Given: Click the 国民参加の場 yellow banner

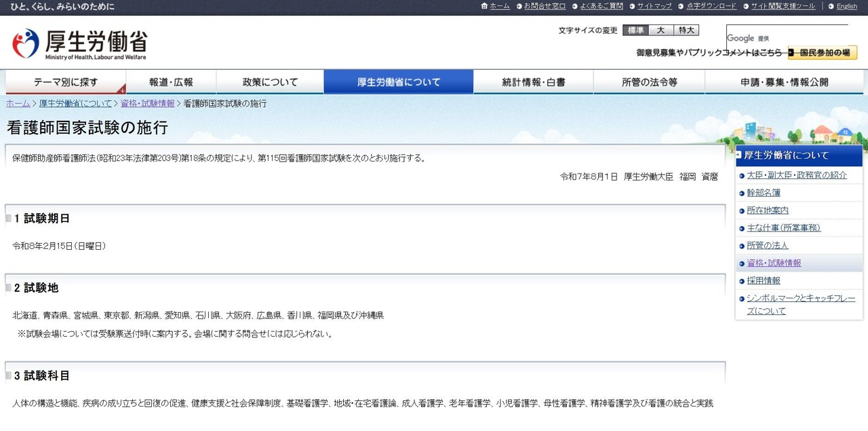Looking at the screenshot, I should [822, 52].
